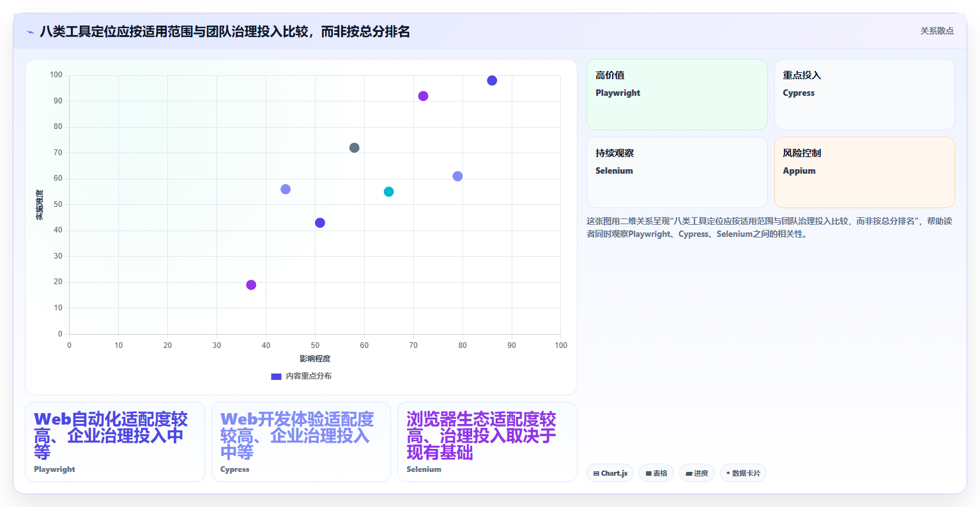Click the 关系散点 label in header

pyautogui.click(x=937, y=31)
